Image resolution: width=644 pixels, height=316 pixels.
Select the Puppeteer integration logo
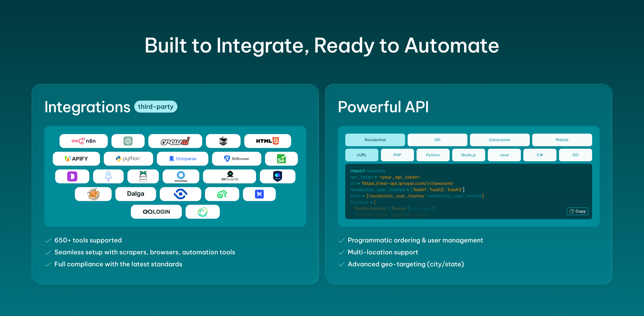tap(143, 176)
